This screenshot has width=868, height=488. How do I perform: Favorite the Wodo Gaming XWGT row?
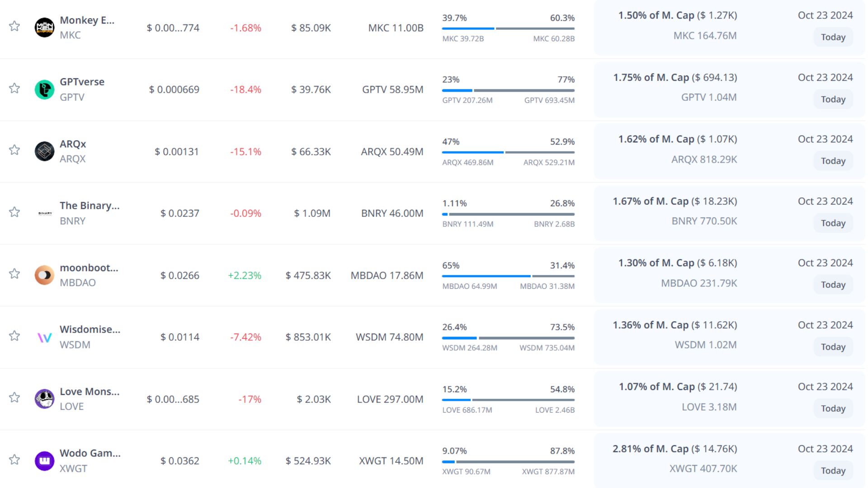pyautogui.click(x=14, y=460)
